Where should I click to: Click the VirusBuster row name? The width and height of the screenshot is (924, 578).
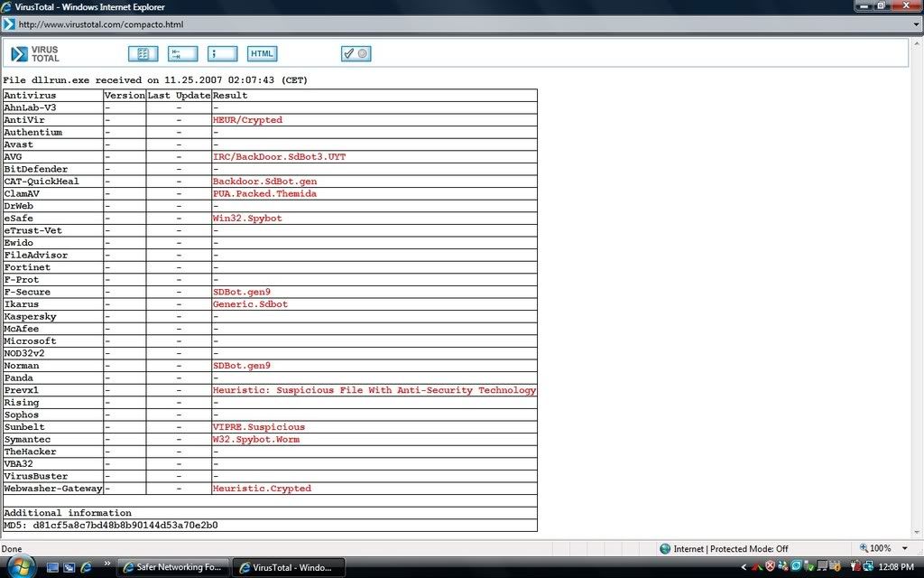pos(36,476)
